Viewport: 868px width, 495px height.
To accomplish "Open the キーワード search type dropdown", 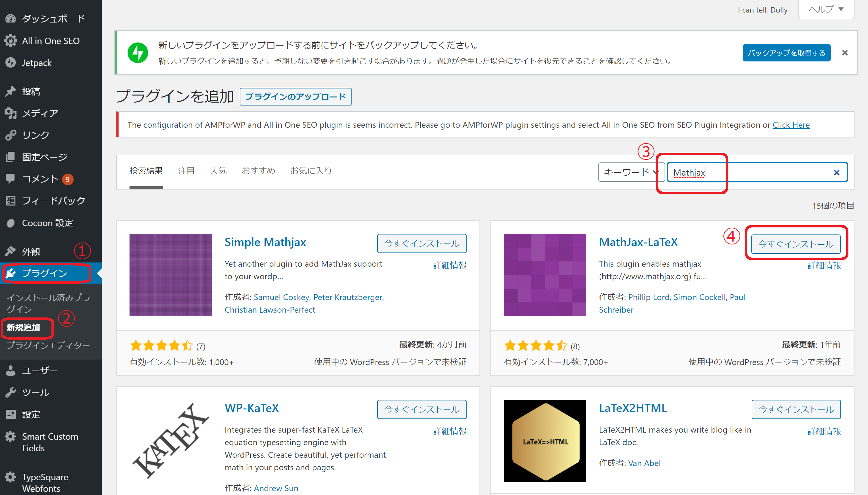I will click(632, 172).
